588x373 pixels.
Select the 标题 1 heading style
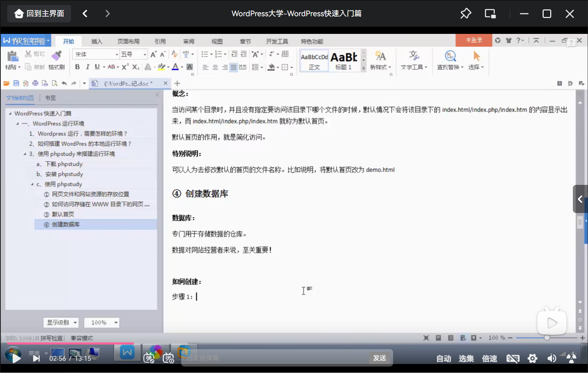[x=344, y=61]
